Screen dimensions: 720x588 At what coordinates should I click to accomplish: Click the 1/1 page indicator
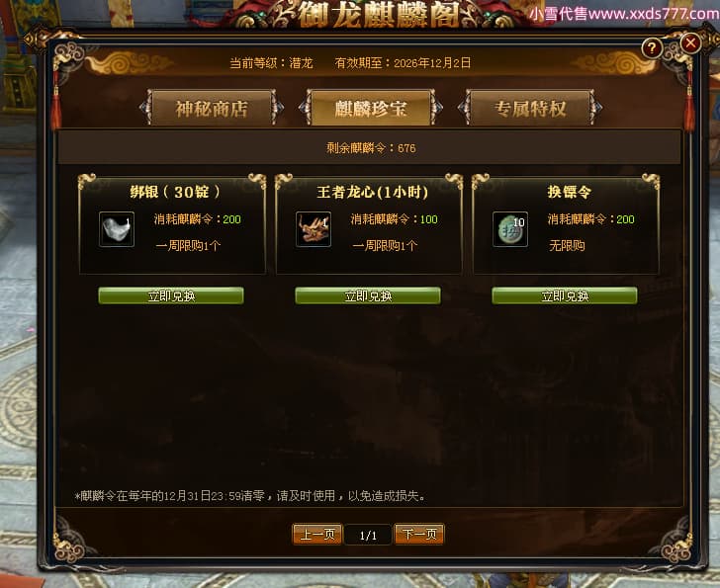(x=368, y=535)
